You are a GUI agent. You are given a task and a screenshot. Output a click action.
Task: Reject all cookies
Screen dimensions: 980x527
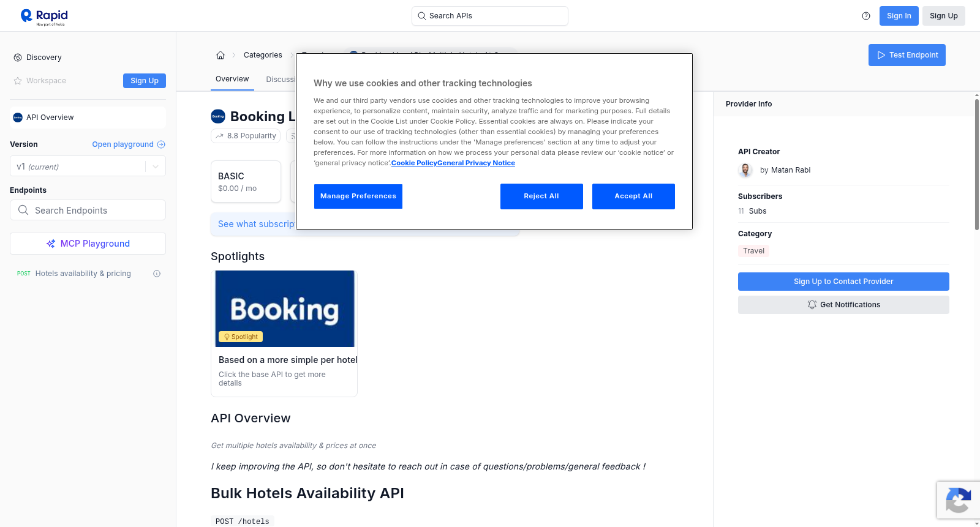(x=541, y=196)
